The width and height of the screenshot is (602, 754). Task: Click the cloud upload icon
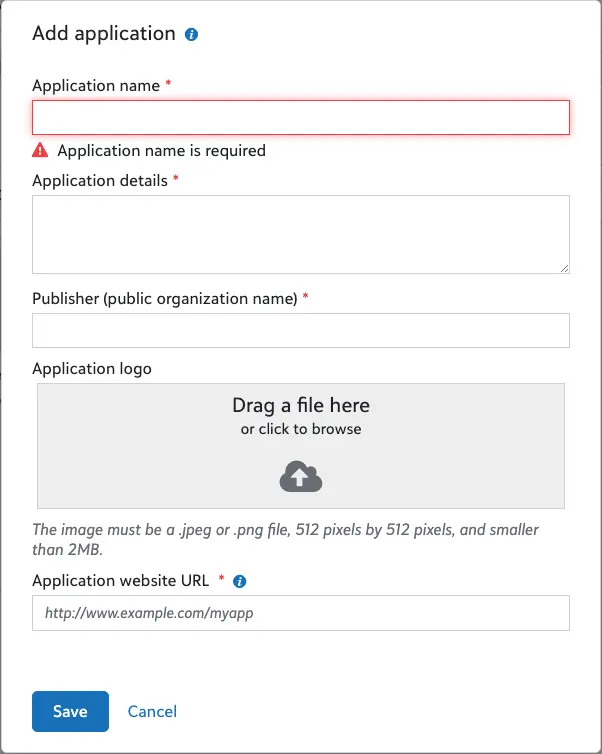point(300,477)
